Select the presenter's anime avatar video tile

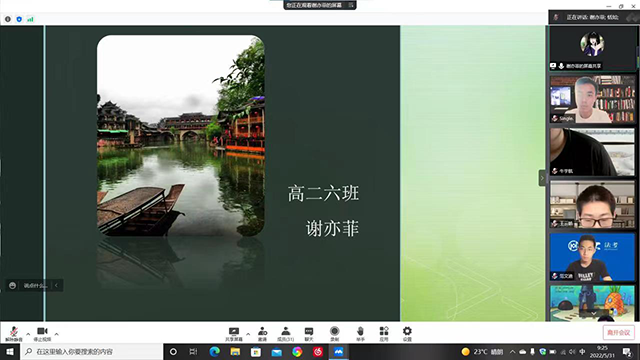tap(592, 49)
